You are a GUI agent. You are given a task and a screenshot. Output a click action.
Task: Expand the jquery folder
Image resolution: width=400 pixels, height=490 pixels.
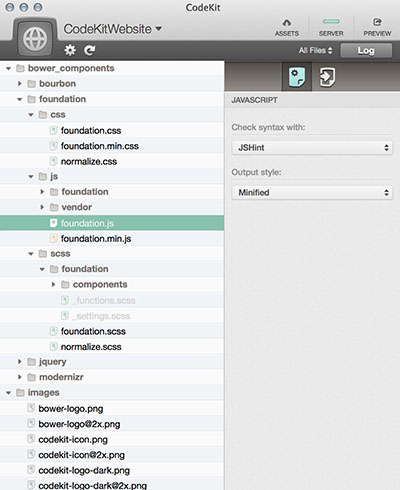(x=20, y=362)
